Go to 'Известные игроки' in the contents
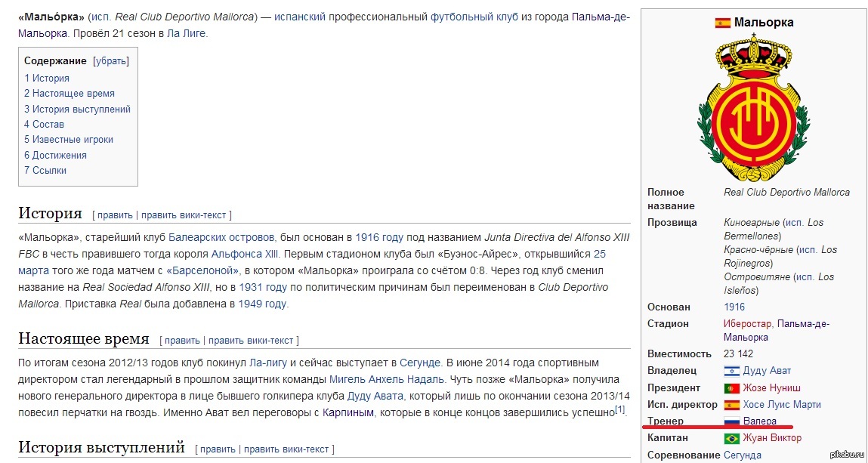 coord(68,139)
